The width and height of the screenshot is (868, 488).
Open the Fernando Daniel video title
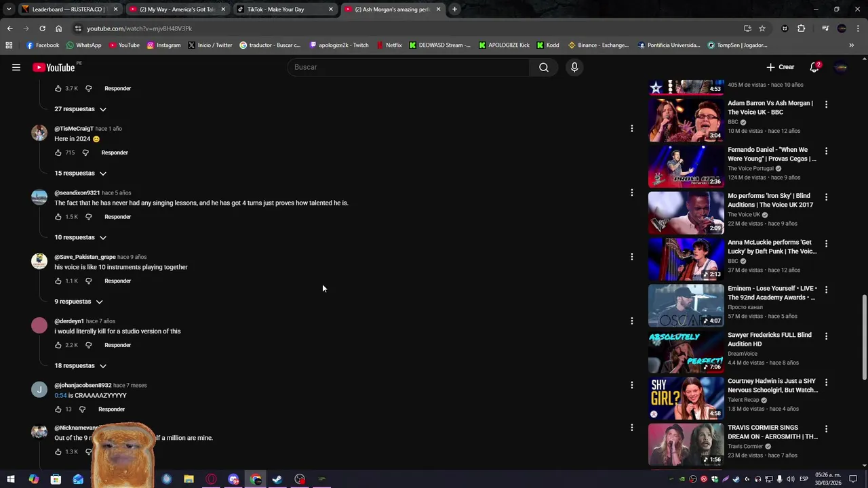(x=772, y=154)
